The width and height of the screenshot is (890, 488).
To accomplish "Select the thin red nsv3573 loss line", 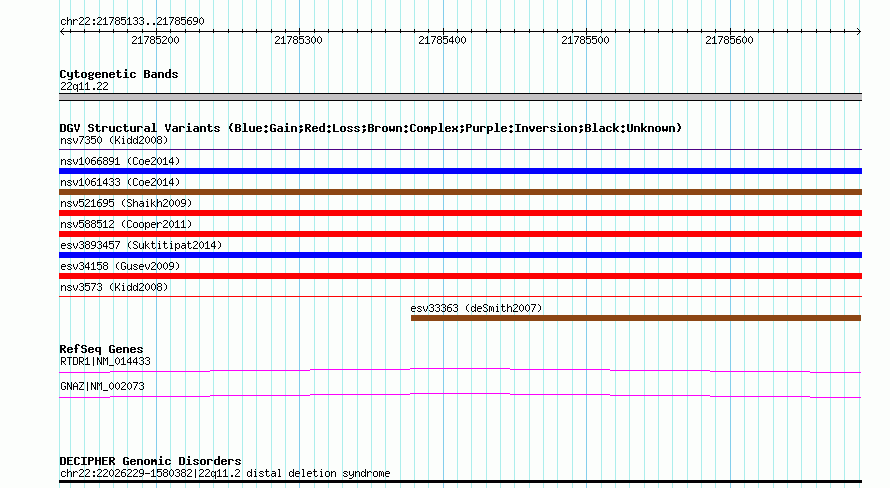I will [460, 296].
